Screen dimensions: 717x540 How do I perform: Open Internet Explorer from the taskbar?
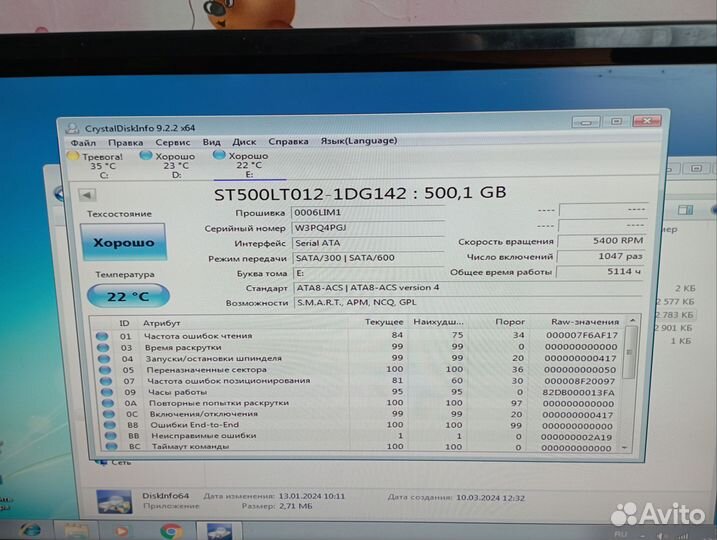pos(30,530)
